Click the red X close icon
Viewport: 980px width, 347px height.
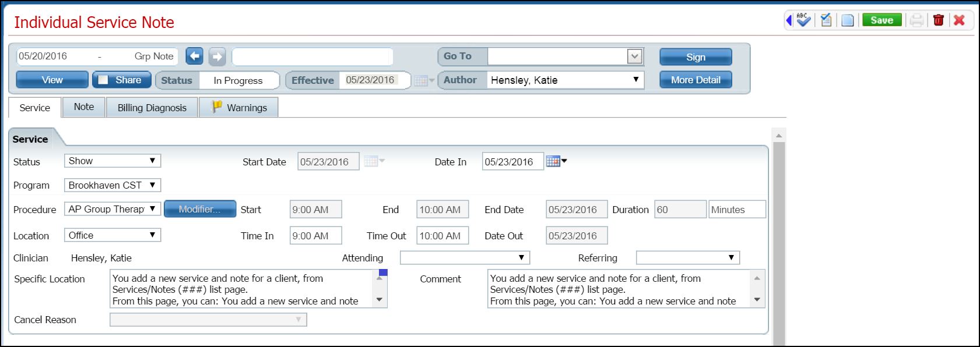pos(959,20)
